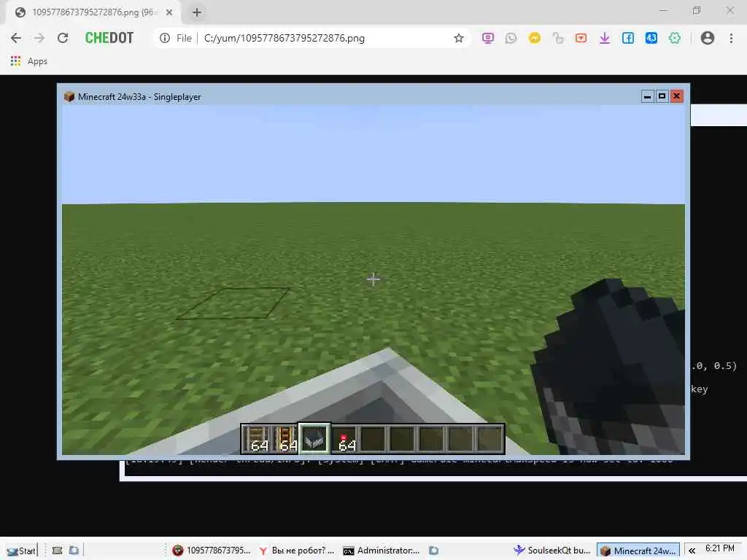Go back with the browser back arrow
The width and height of the screenshot is (747, 560).
tap(16, 38)
